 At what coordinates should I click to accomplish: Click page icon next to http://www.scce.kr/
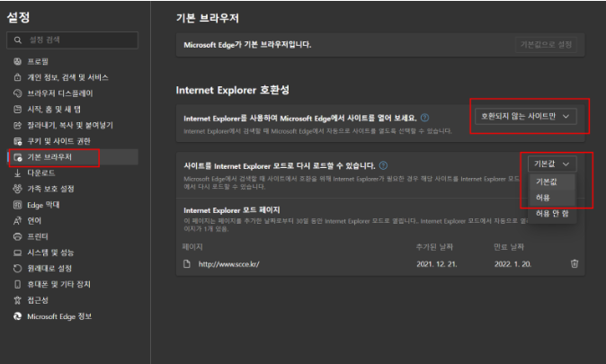click(x=187, y=264)
